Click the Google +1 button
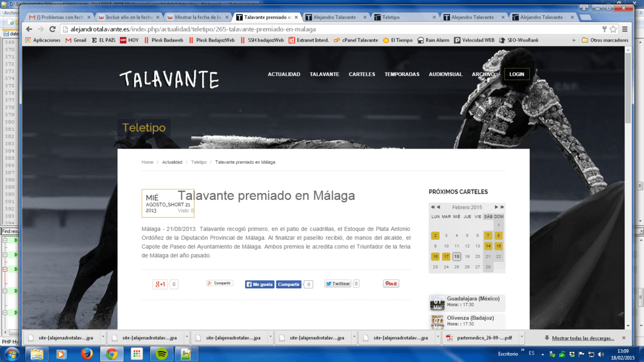The height and width of the screenshot is (362, 644). pyautogui.click(x=160, y=284)
